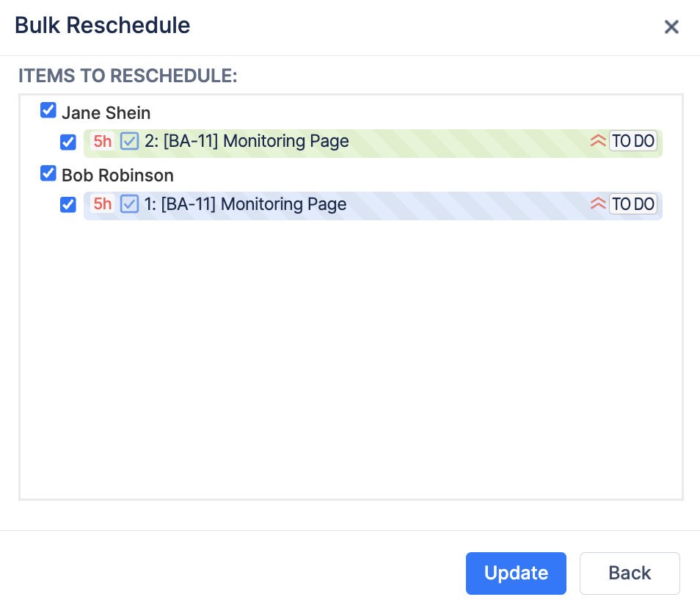Uncheck the Jane Shein group checkbox
Viewport: 700px width, 608px height.
48,110
